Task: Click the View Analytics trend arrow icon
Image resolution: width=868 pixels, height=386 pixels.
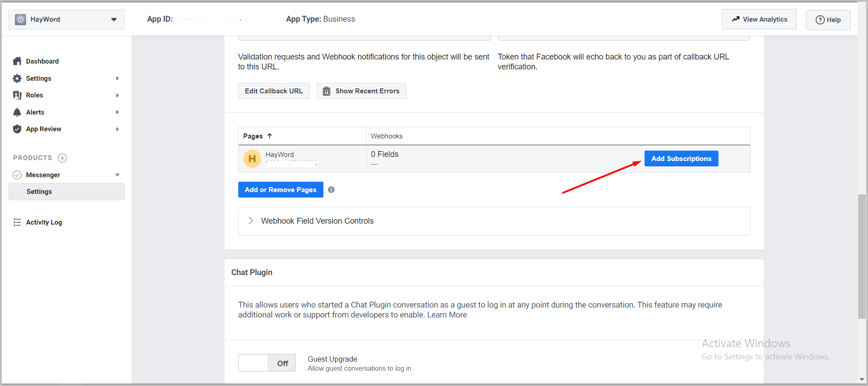Action: click(x=736, y=19)
